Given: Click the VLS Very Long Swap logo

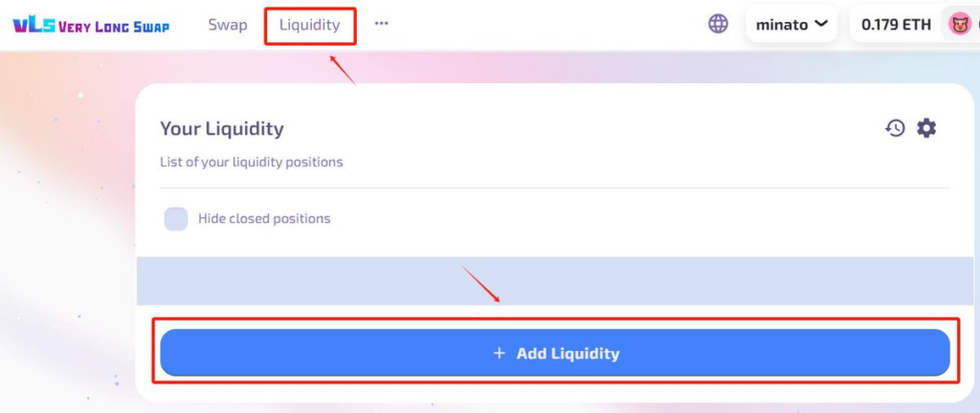Looking at the screenshot, I should point(91,26).
